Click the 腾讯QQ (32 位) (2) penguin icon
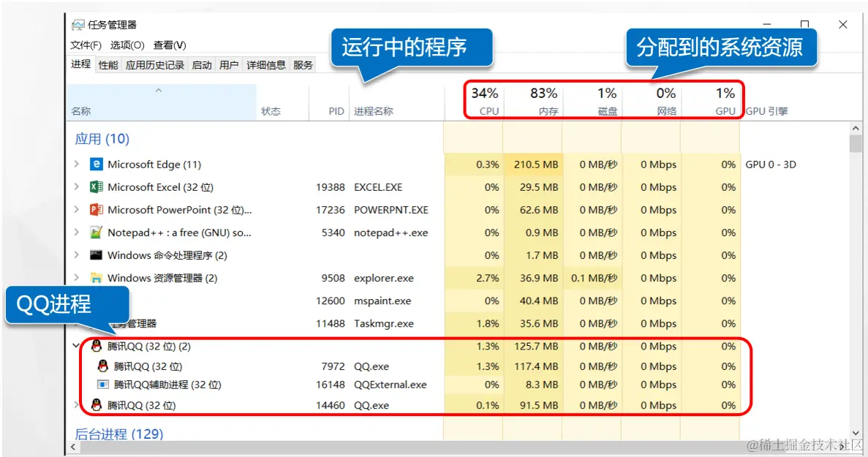Screen dimensions: 868x457 point(97,347)
